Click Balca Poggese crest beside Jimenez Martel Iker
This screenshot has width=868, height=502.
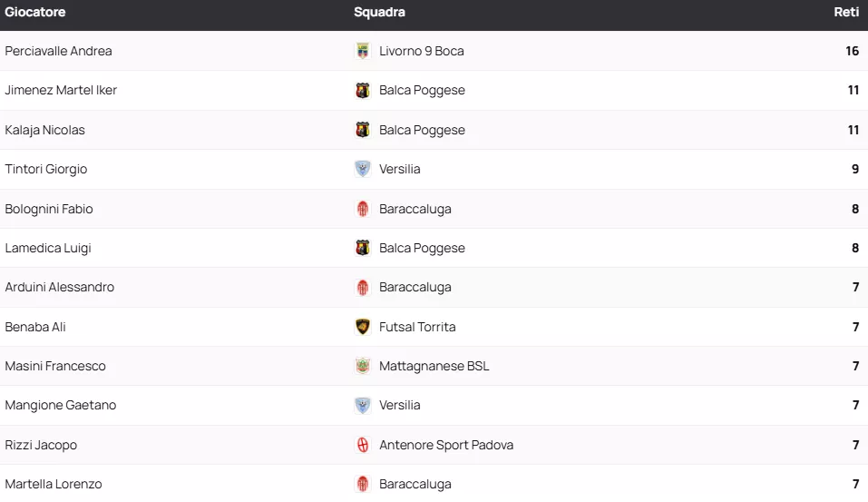363,91
